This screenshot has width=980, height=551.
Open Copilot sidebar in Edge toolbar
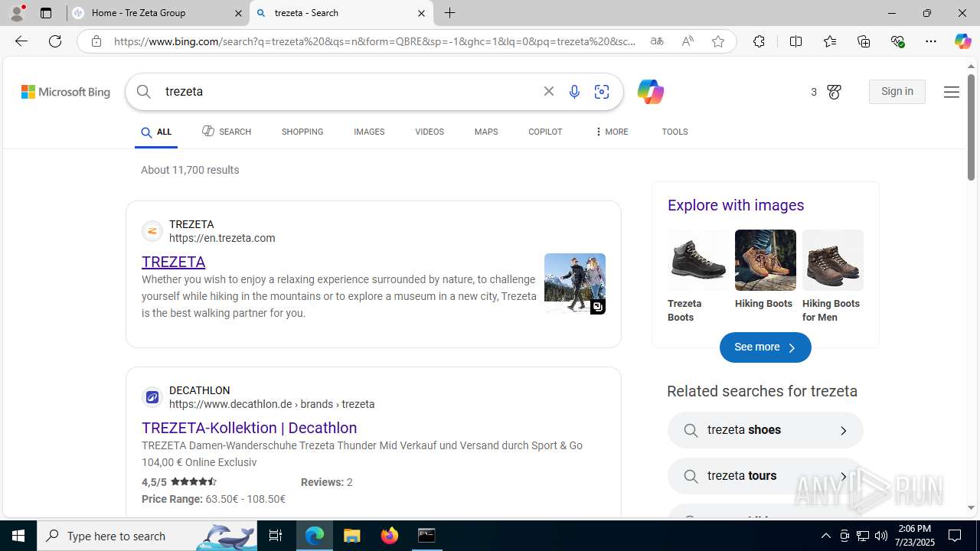[962, 41]
